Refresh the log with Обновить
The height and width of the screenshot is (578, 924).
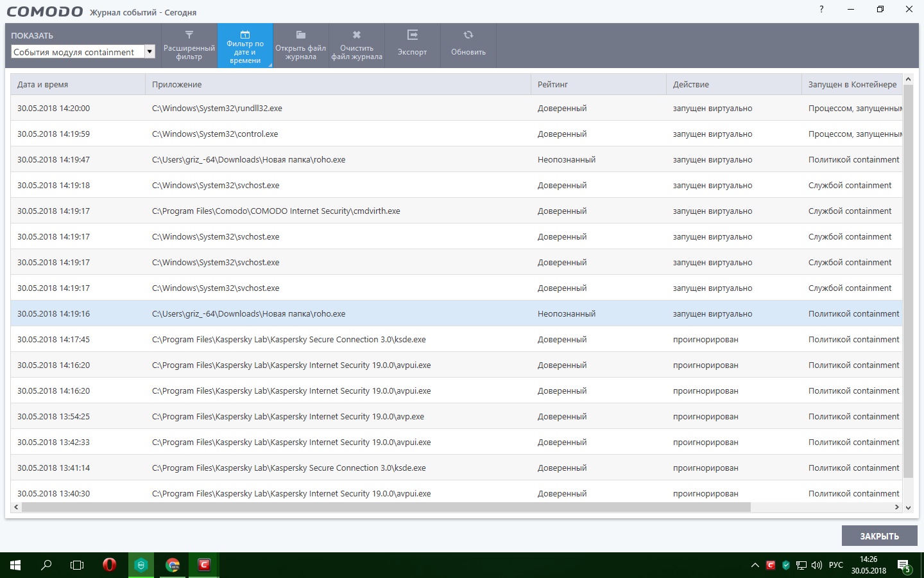tap(468, 45)
